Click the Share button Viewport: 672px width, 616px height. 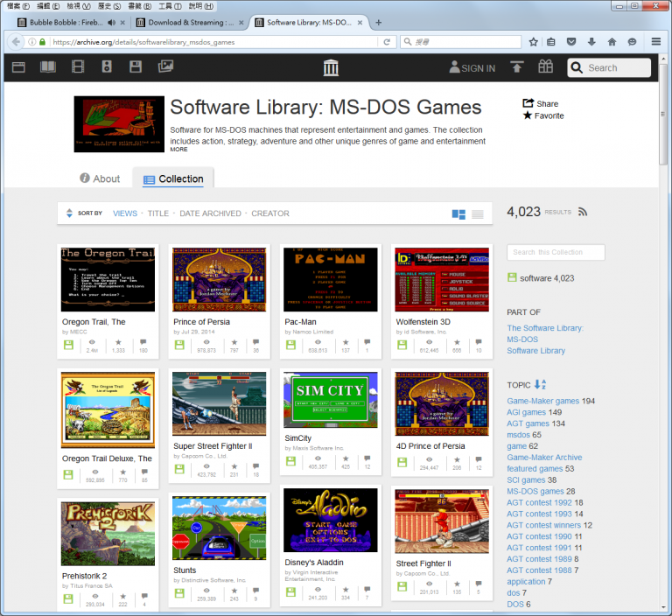point(541,103)
